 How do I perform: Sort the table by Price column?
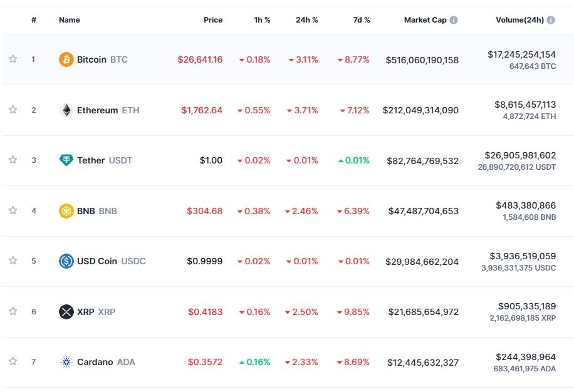tap(213, 20)
